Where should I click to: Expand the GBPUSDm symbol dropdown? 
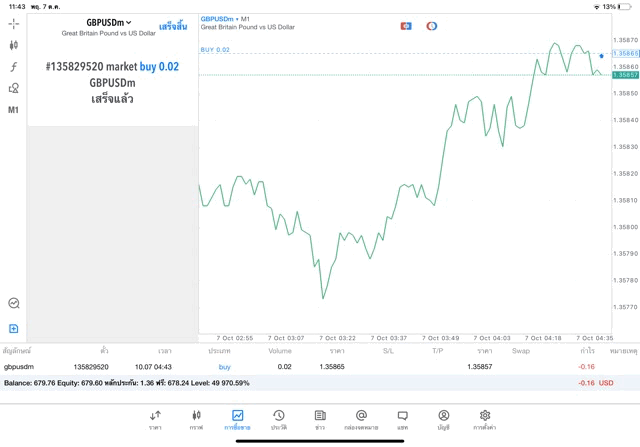(109, 23)
